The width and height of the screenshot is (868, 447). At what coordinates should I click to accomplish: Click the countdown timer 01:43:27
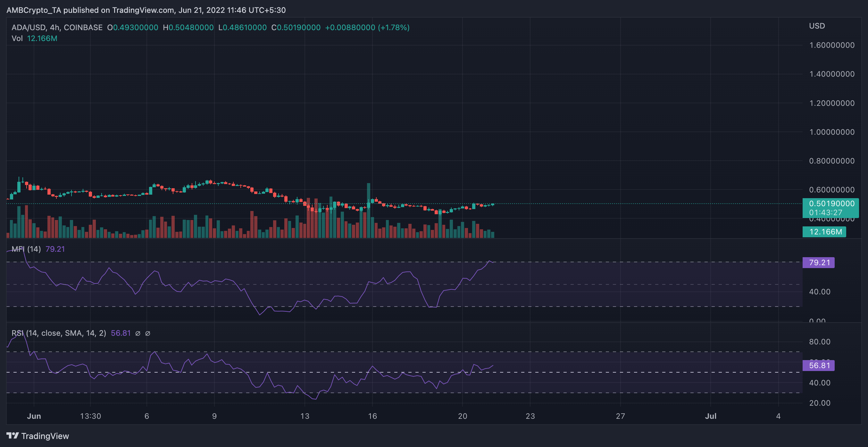tap(826, 212)
